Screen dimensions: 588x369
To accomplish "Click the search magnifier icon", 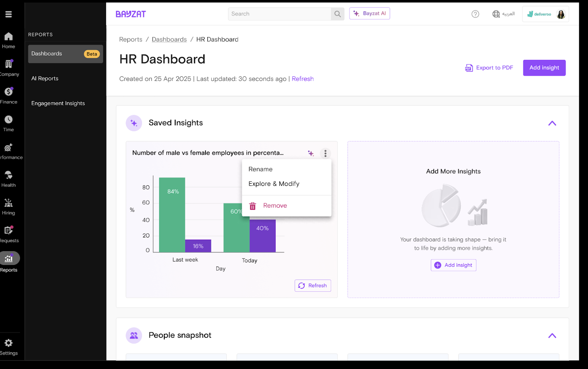I will click(x=337, y=14).
